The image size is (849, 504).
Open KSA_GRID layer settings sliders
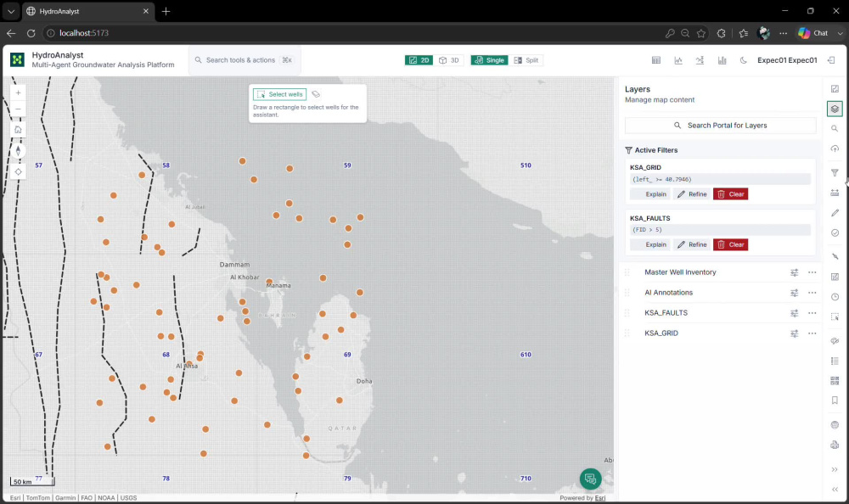794,333
